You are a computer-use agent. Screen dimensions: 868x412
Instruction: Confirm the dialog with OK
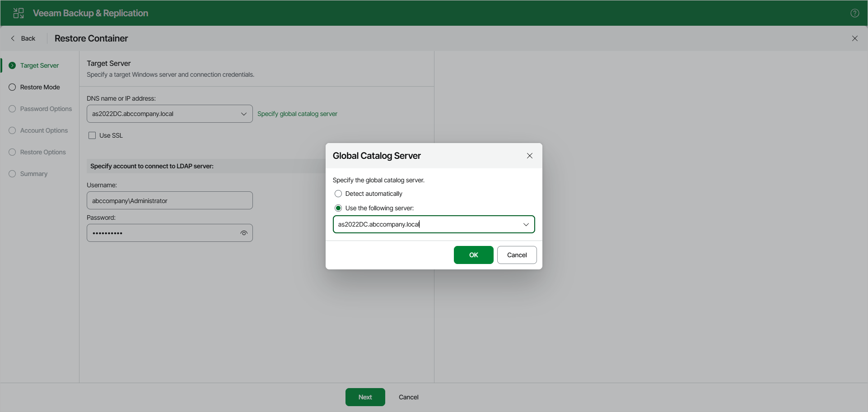click(474, 255)
